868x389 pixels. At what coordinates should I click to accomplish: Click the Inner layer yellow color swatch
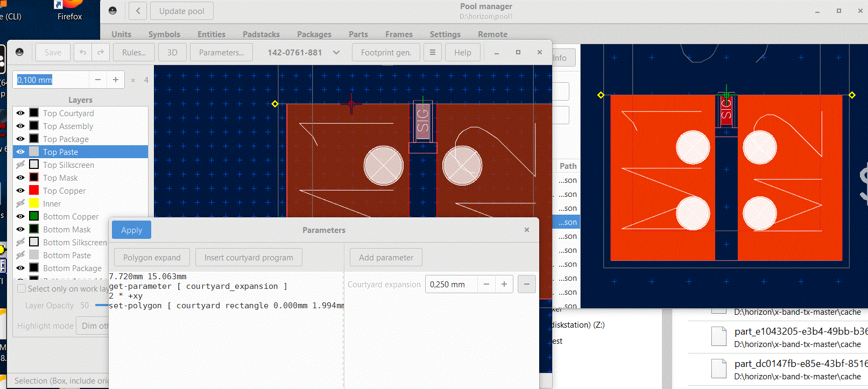click(x=34, y=203)
